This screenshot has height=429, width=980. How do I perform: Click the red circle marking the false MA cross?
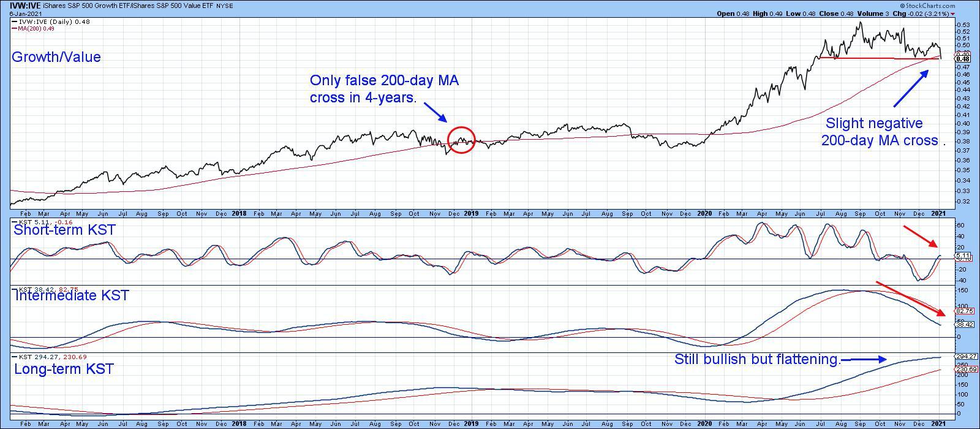(461, 140)
